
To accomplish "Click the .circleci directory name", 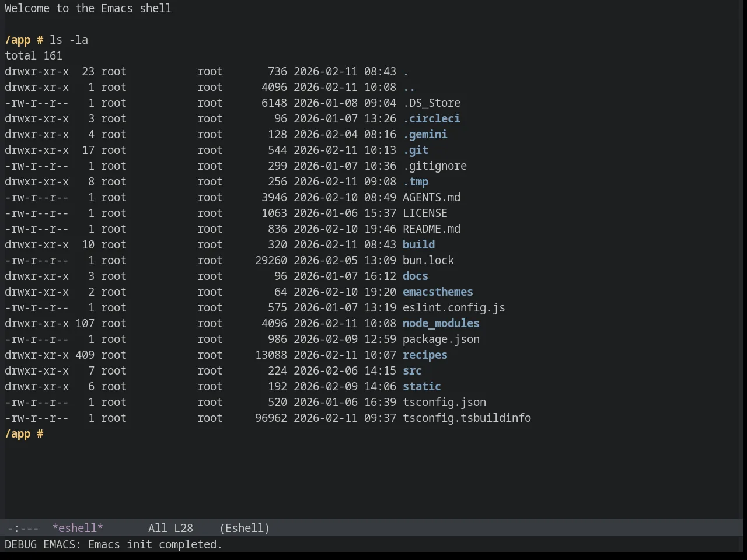I will 431,118.
